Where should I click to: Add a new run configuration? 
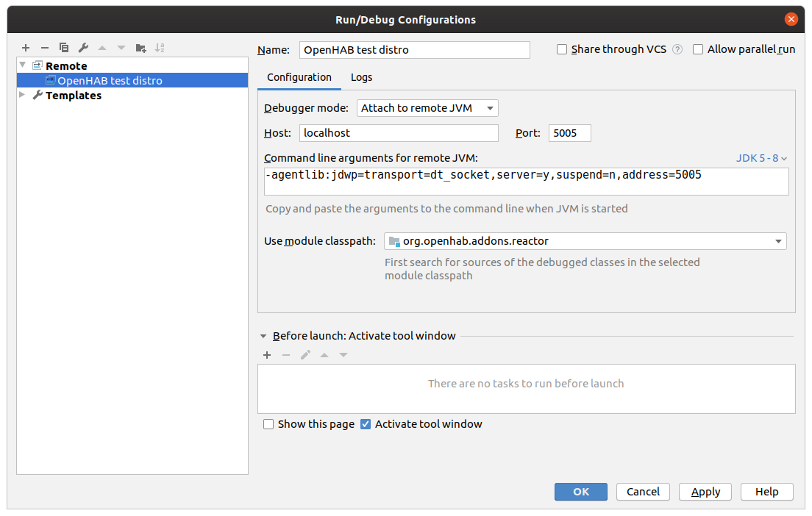click(26, 47)
